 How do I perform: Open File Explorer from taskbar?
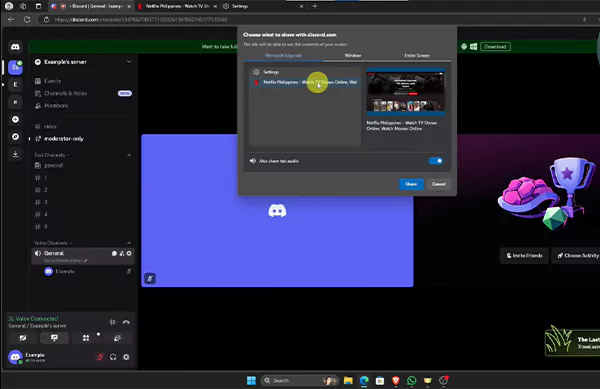tap(348, 381)
